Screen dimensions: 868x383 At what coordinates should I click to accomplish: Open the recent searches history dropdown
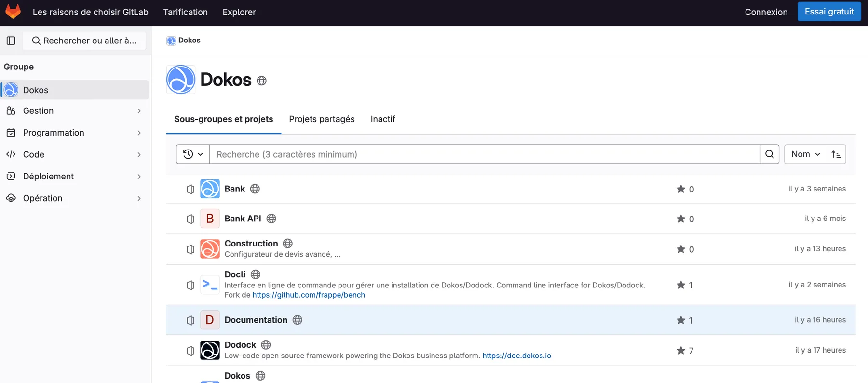(x=193, y=154)
